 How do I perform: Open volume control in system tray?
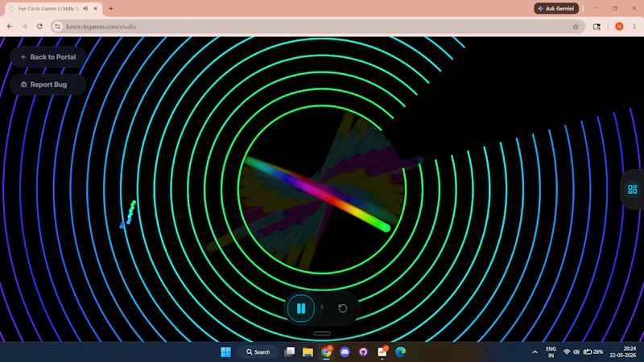point(576,352)
